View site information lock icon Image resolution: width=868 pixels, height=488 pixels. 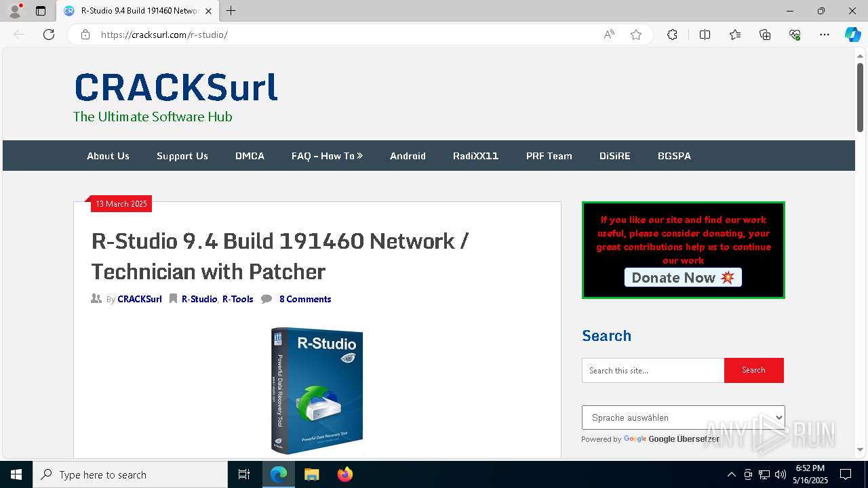click(x=85, y=35)
